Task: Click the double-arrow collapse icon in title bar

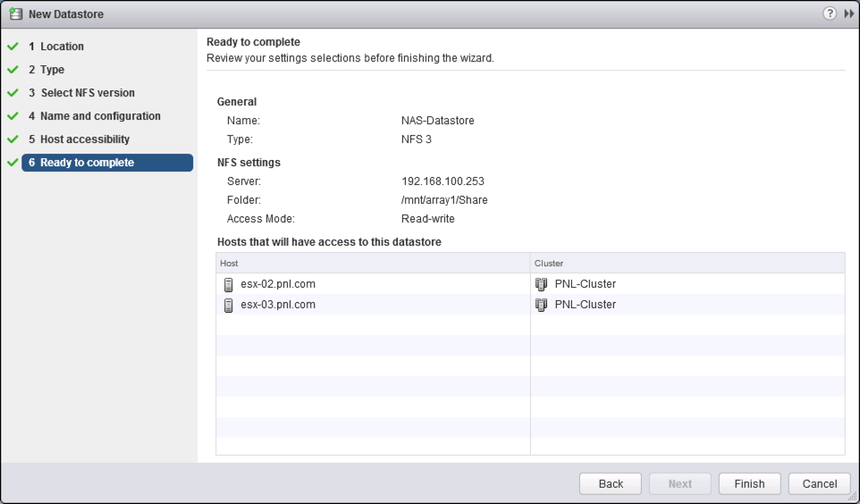Action: (x=849, y=13)
